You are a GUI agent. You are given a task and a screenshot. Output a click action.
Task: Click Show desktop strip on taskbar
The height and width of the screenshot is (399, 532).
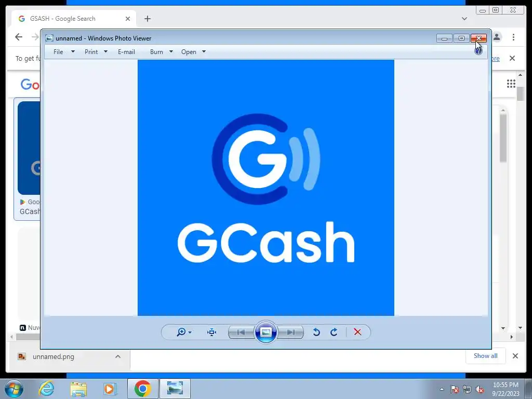(x=528, y=389)
